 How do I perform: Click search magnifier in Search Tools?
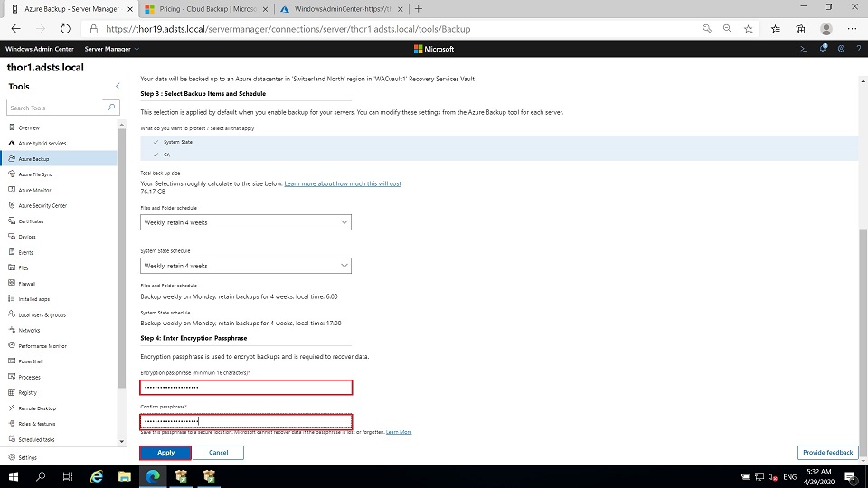tap(111, 108)
